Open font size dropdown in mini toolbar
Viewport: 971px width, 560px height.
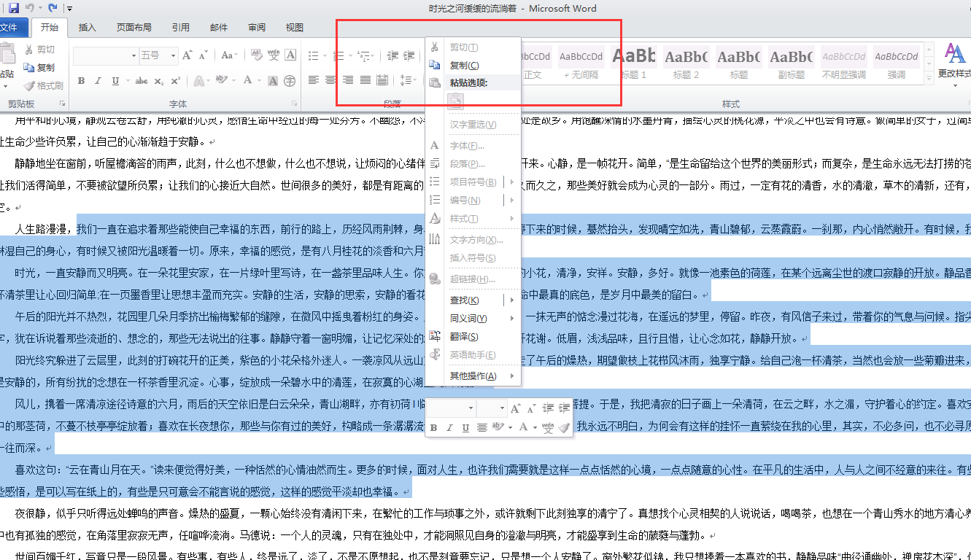coord(502,408)
